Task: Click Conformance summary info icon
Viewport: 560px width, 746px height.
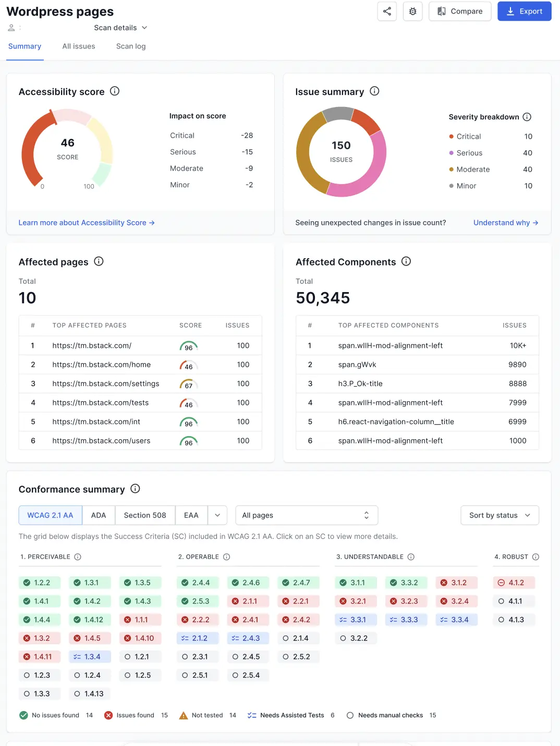Action: (135, 489)
